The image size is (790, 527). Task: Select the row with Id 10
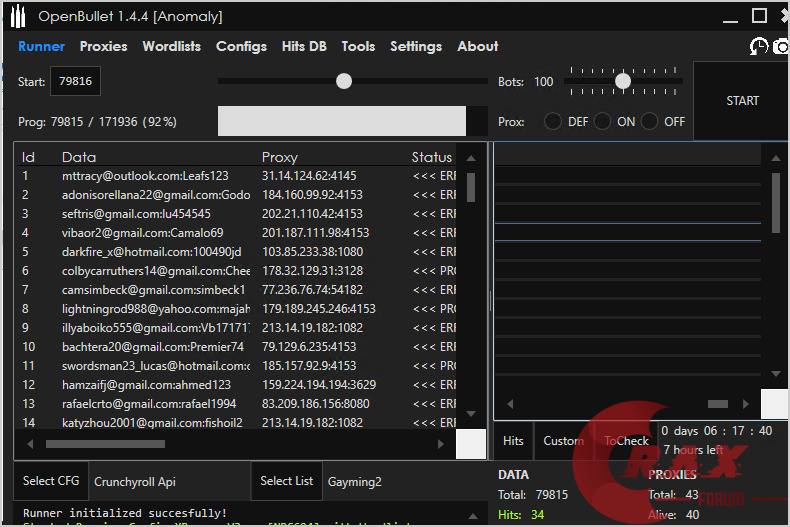pos(237,347)
